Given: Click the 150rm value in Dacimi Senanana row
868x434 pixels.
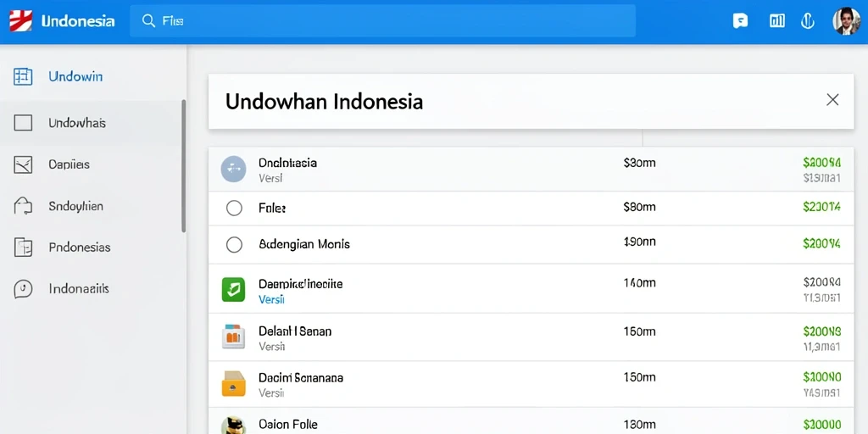Looking at the screenshot, I should [639, 377].
